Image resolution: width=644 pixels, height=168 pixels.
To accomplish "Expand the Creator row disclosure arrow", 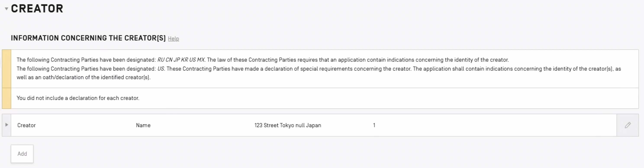I will tap(6, 125).
